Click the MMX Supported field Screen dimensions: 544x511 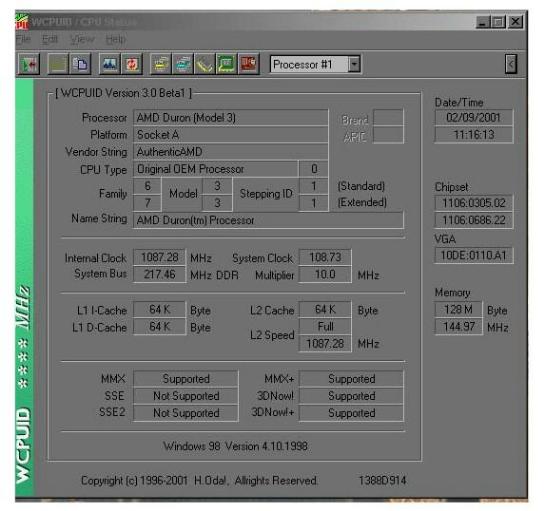tap(186, 379)
